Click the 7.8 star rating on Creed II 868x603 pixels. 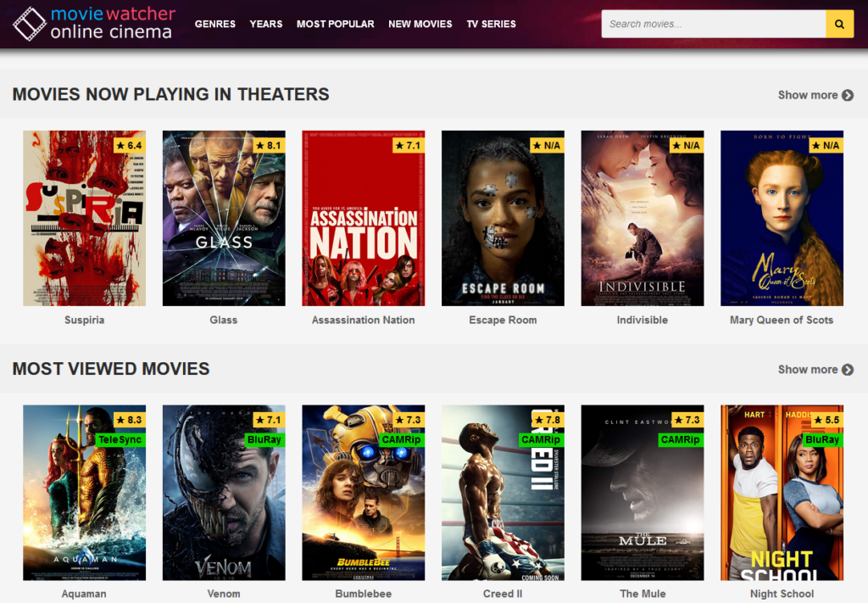pos(548,420)
